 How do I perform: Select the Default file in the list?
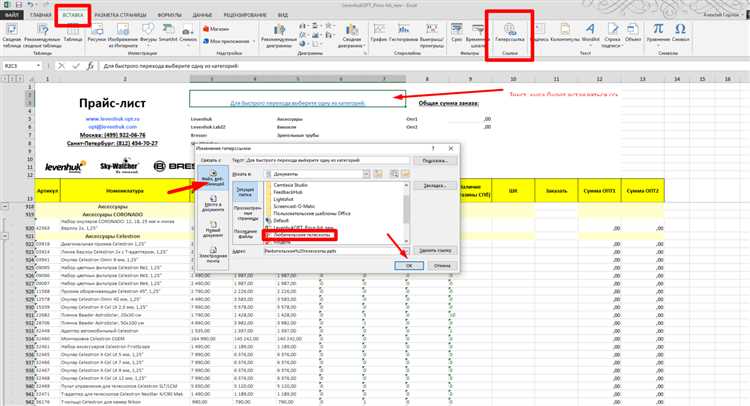click(280, 220)
